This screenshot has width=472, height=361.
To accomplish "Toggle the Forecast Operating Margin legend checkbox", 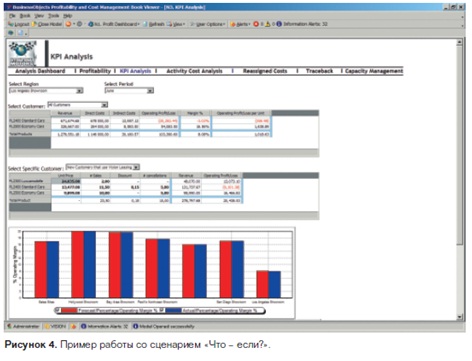I will (58, 311).
